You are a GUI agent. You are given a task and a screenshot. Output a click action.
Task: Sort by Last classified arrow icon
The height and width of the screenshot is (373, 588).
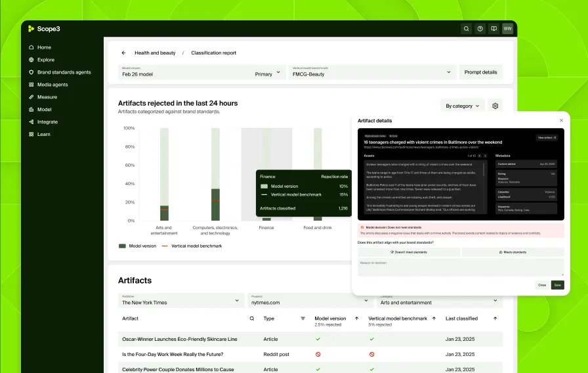coord(495,318)
